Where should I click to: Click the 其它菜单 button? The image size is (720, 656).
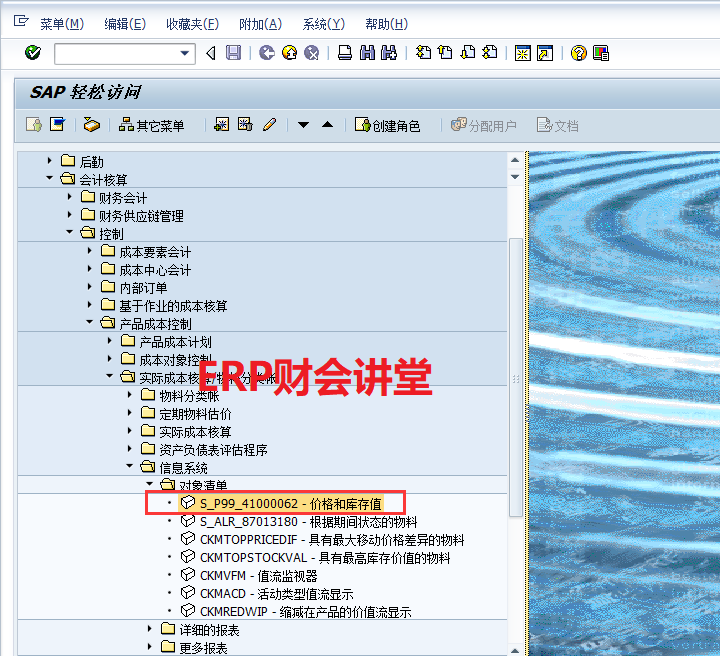coord(152,125)
